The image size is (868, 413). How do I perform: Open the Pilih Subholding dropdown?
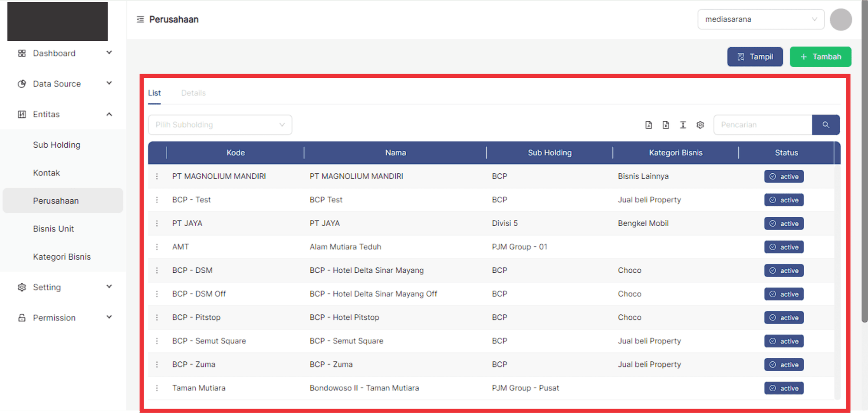click(220, 125)
